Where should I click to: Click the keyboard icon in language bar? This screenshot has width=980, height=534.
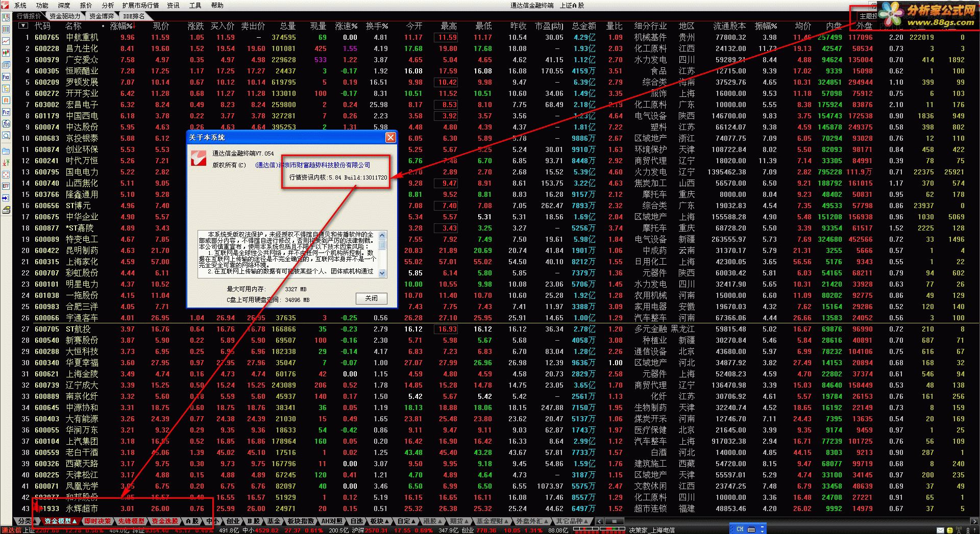[x=751, y=529]
